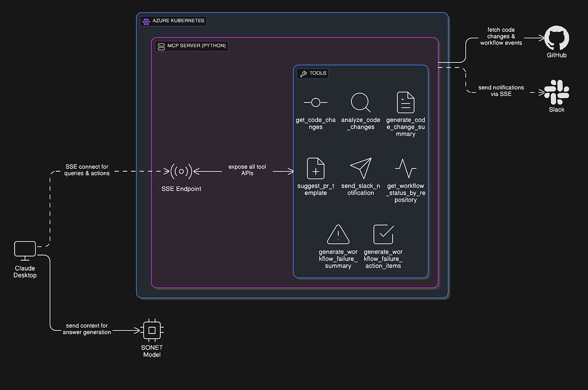Image resolution: width=588 pixels, height=390 pixels.
Task: Select the AZURE KUBERNETES title label
Action: pos(178,20)
